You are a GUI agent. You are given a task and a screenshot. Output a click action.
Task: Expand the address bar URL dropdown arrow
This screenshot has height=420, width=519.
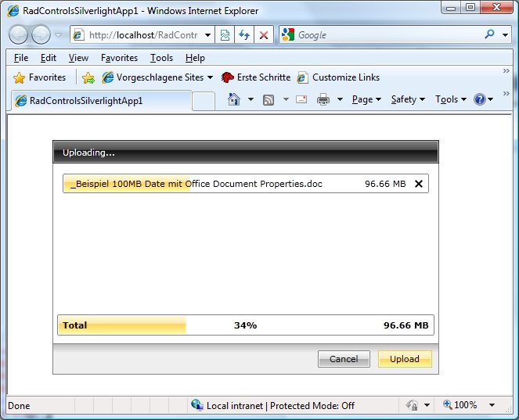tap(207, 34)
